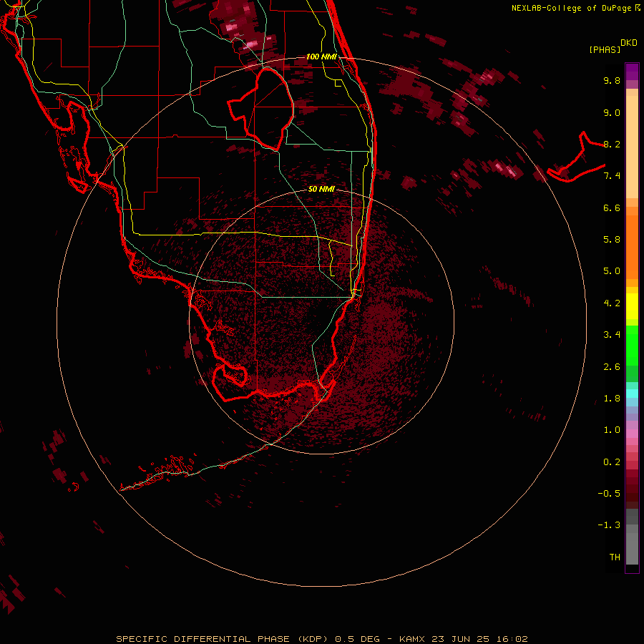Viewport: 644px width, 644px height.
Task: Select the 4.2 legend value
Action: point(612,303)
